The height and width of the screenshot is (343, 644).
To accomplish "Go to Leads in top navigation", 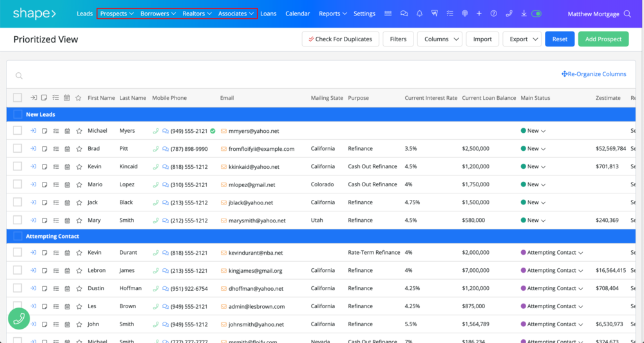I will 84,14.
